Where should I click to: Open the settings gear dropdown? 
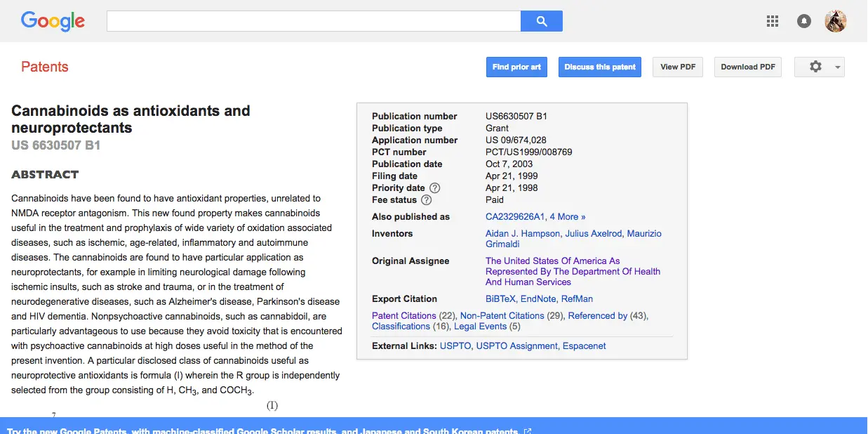819,67
